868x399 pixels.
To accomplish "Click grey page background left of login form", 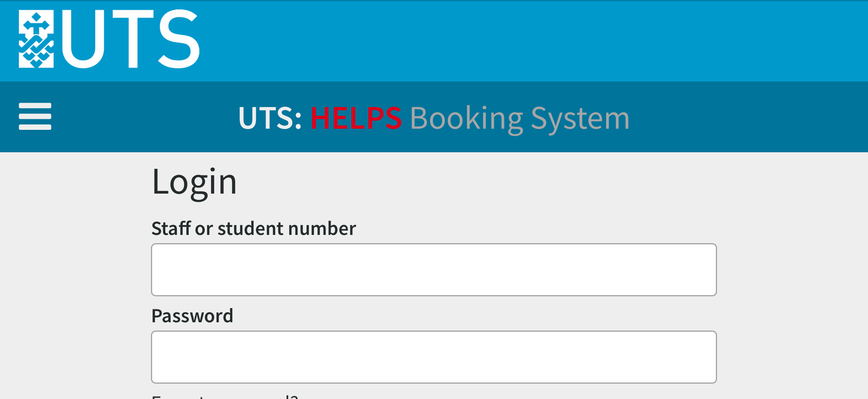I will click(75, 275).
